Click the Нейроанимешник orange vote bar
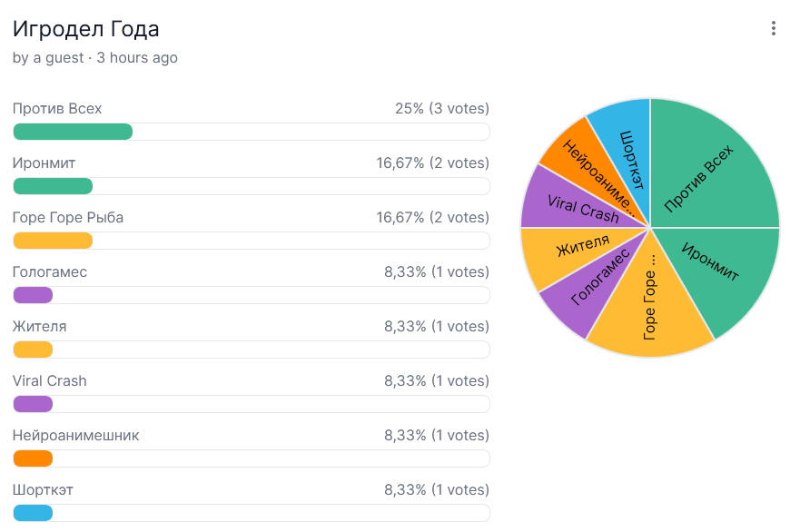Screen dimensions: 790x532 (x=33, y=458)
